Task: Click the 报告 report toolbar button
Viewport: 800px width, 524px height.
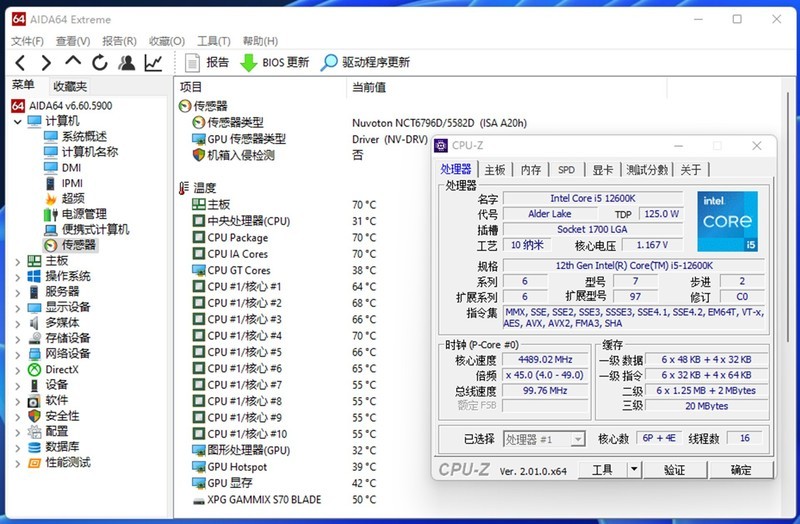Action: (207, 63)
